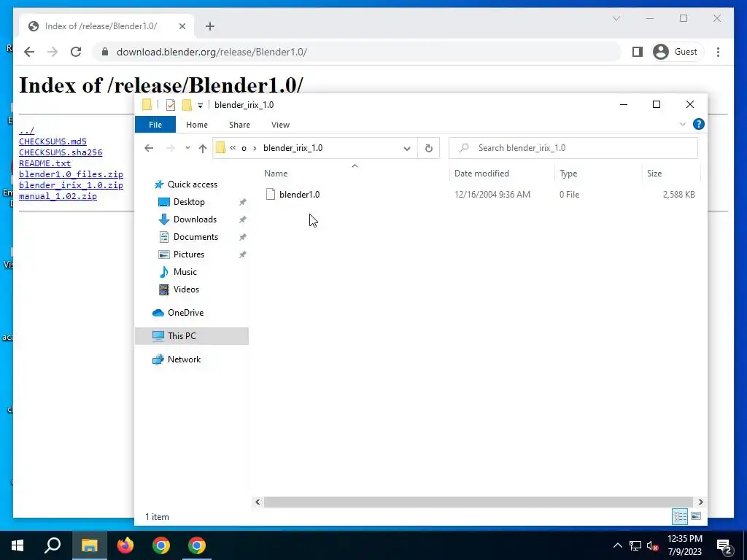Select Music in navigation pane
The width and height of the screenshot is (747, 560).
[185, 272]
